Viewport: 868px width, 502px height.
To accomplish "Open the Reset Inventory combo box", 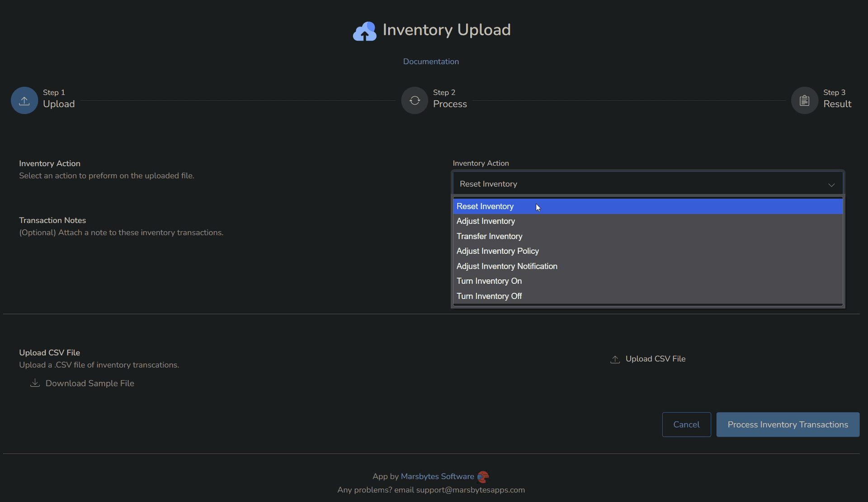I will [x=646, y=183].
